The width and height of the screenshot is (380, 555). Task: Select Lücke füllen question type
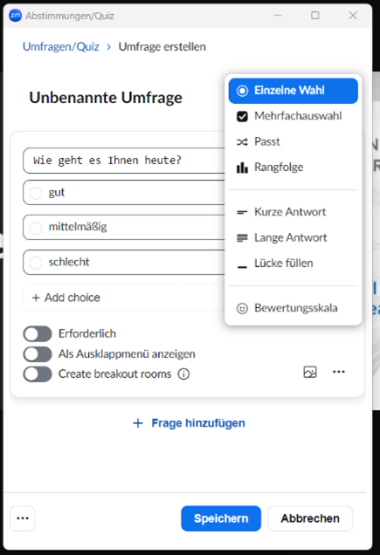pos(293,263)
